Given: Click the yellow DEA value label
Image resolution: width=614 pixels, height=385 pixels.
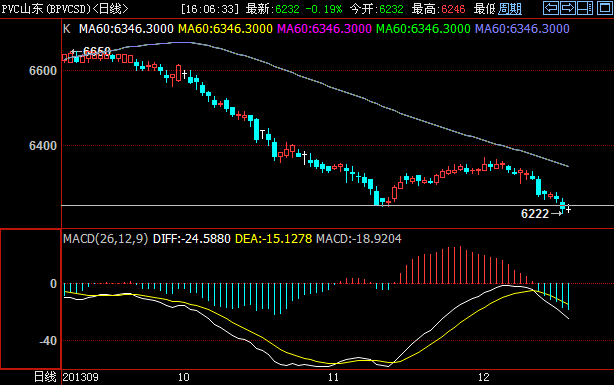Looking at the screenshot, I should point(273,239).
